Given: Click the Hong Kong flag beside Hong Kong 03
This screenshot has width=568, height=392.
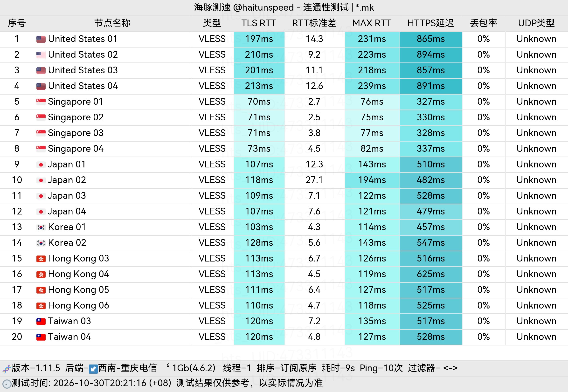Looking at the screenshot, I should click(x=41, y=259).
